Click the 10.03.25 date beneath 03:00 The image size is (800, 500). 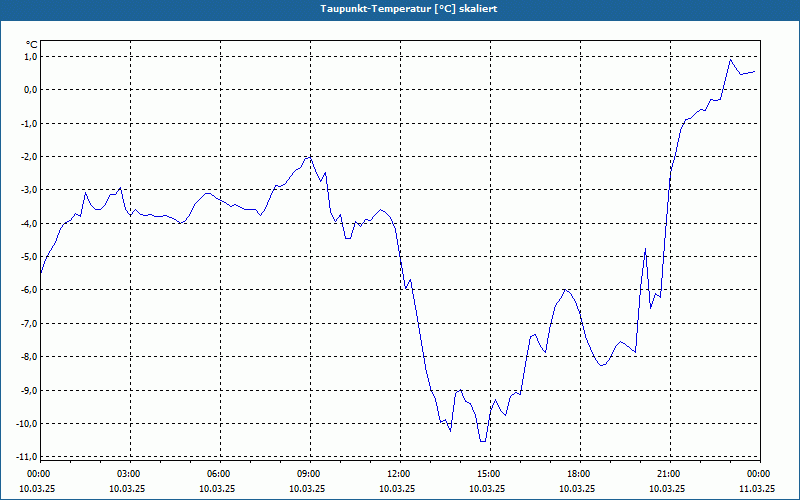click(x=127, y=488)
